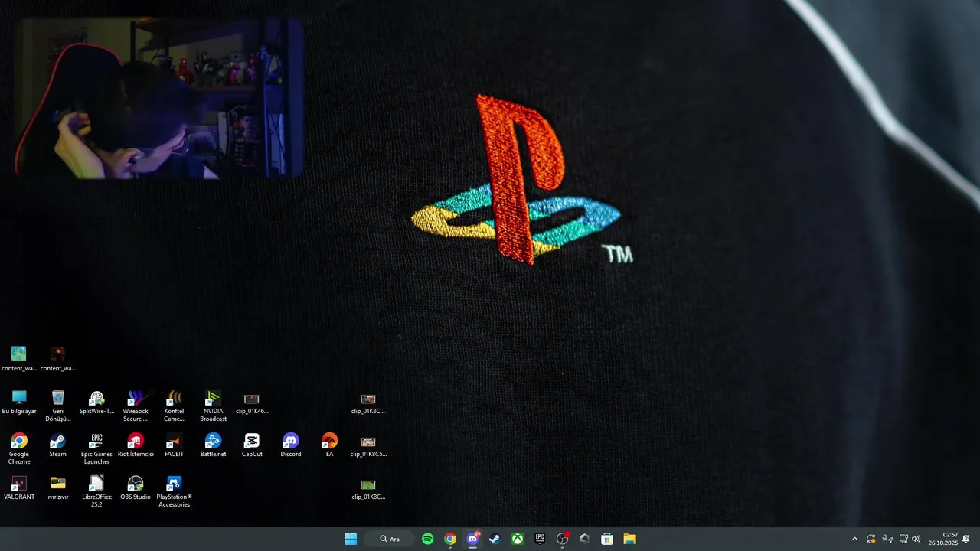980x551 pixels.
Task: Select the SplitWire-T... desktop shortcut
Action: pyautogui.click(x=96, y=403)
